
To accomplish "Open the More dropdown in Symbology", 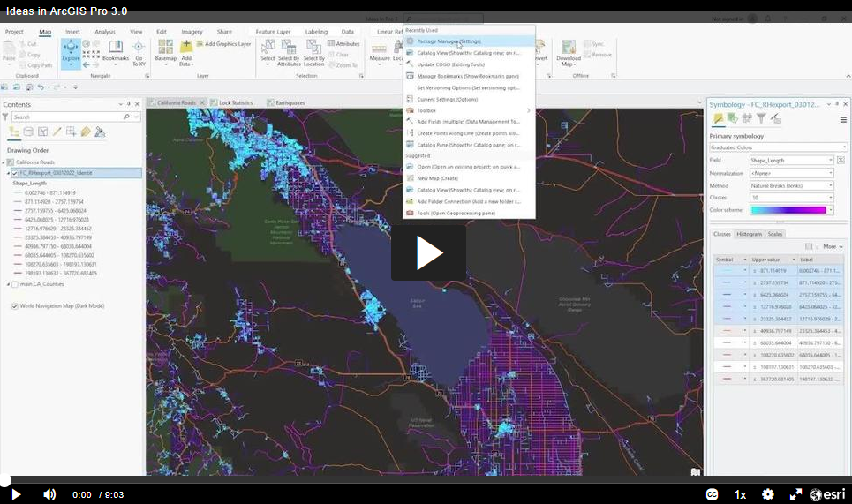I will [x=833, y=246].
